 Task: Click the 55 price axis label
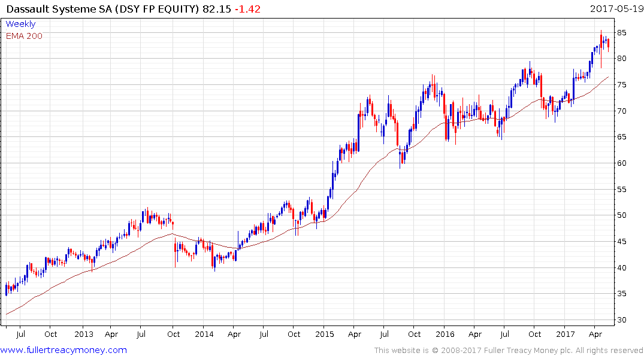[621, 190]
